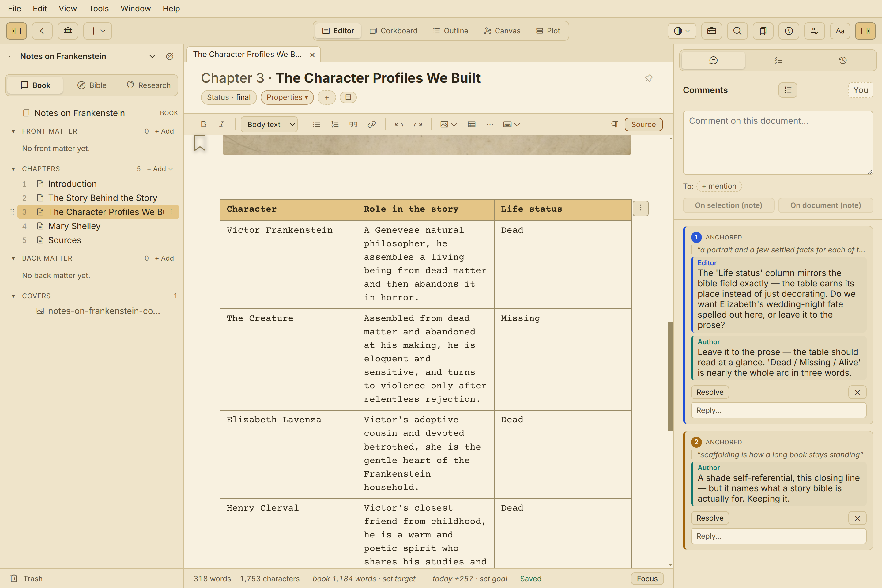882x588 pixels.
Task: Open the + Add dropdown for Chapters
Action: (x=160, y=169)
